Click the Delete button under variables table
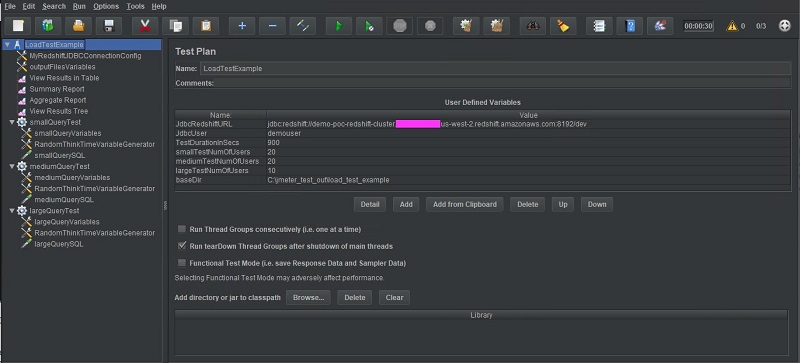Viewport: 800px width, 363px height. [x=528, y=204]
